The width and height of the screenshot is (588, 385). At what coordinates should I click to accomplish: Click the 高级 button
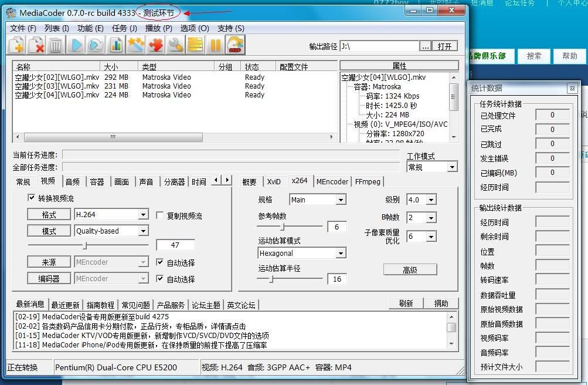click(x=410, y=270)
